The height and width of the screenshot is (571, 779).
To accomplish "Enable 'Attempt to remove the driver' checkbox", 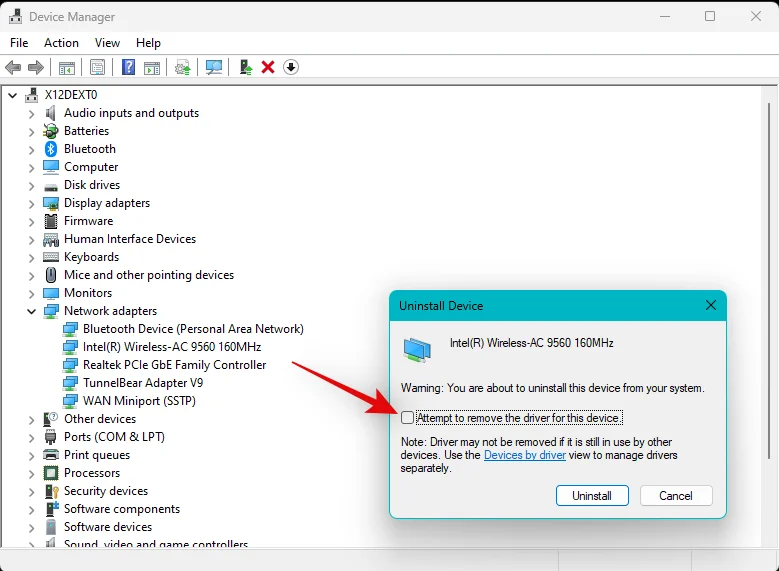I will 407,418.
